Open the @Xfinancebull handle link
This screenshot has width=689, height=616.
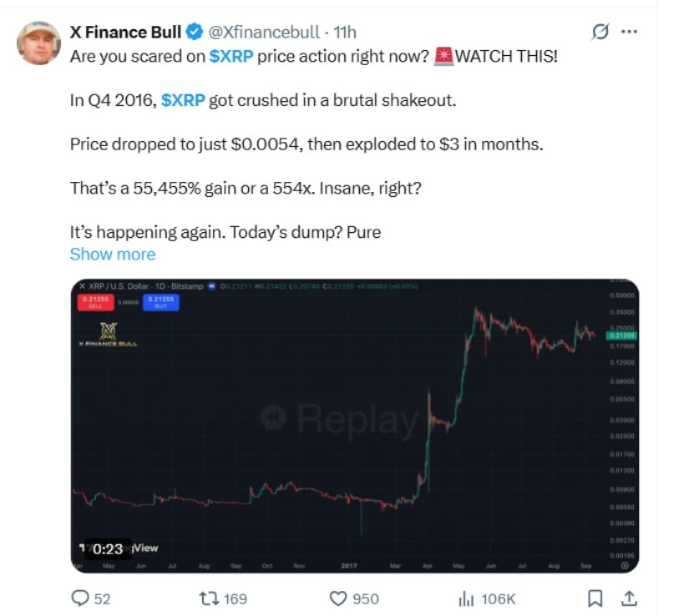(262, 33)
